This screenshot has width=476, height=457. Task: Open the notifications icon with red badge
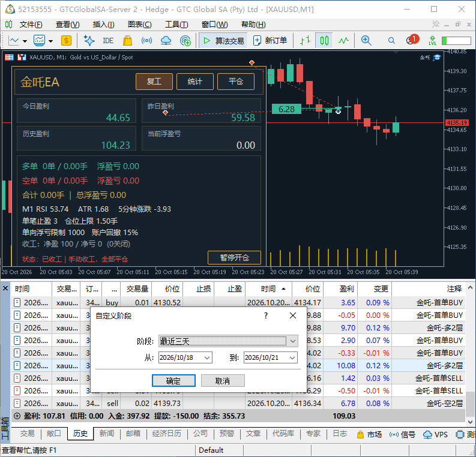(412, 40)
